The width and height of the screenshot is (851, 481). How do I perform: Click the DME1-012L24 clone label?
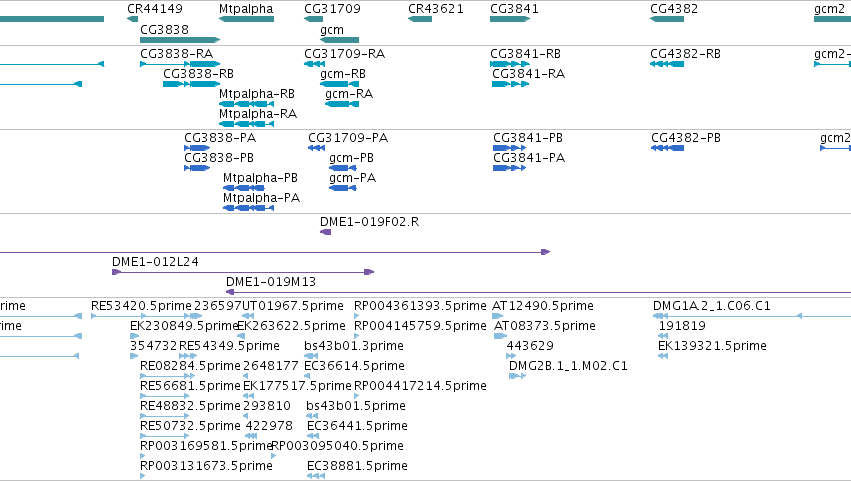(155, 262)
